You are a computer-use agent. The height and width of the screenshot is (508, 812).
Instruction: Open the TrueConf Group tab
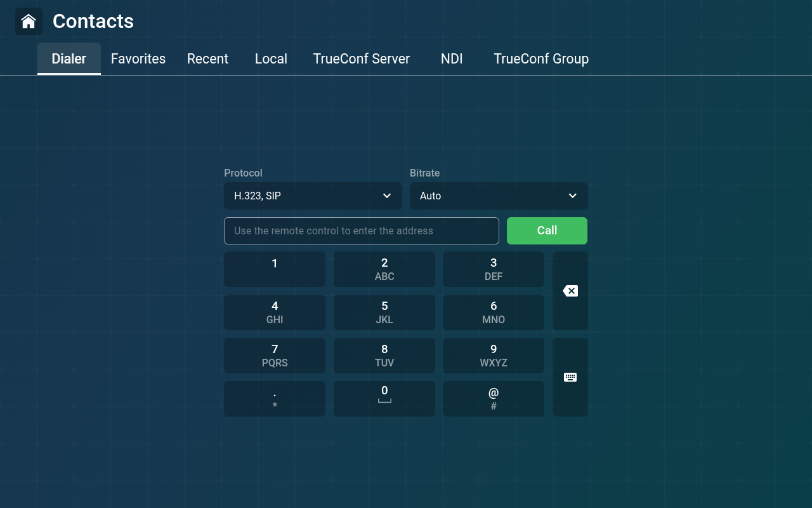[541, 58]
